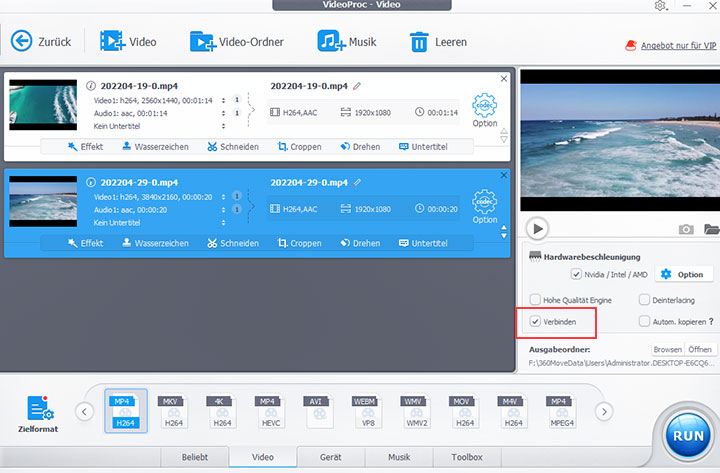The height and width of the screenshot is (473, 720).
Task: Switch to the Gerät tab
Action: pyautogui.click(x=331, y=457)
